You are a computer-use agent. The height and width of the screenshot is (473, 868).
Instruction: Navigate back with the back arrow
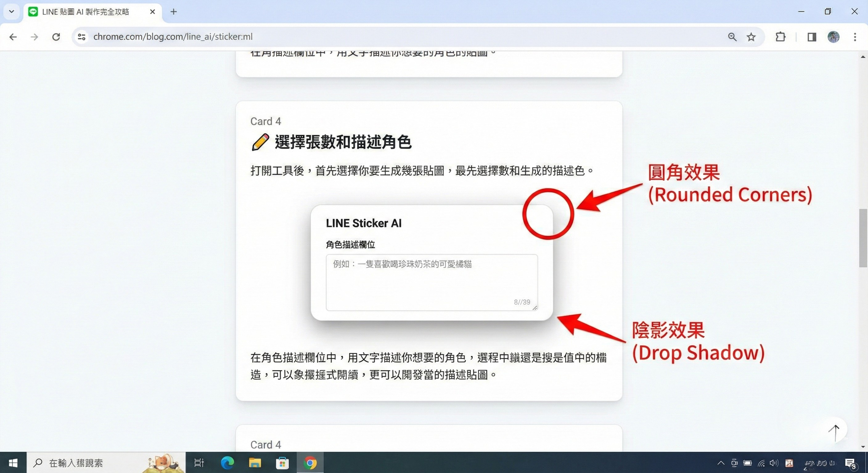[x=13, y=37]
